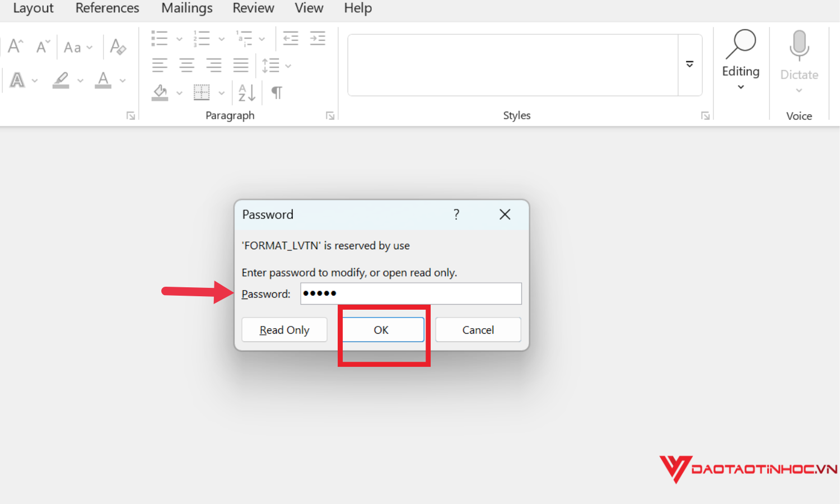Image resolution: width=840 pixels, height=504 pixels.
Task: Select the Review tab
Action: (253, 8)
